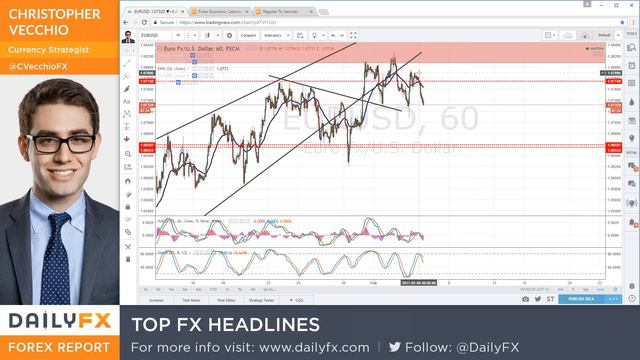
Task: Expand the ideas light bulb dropdown arrow
Action: click(323, 36)
